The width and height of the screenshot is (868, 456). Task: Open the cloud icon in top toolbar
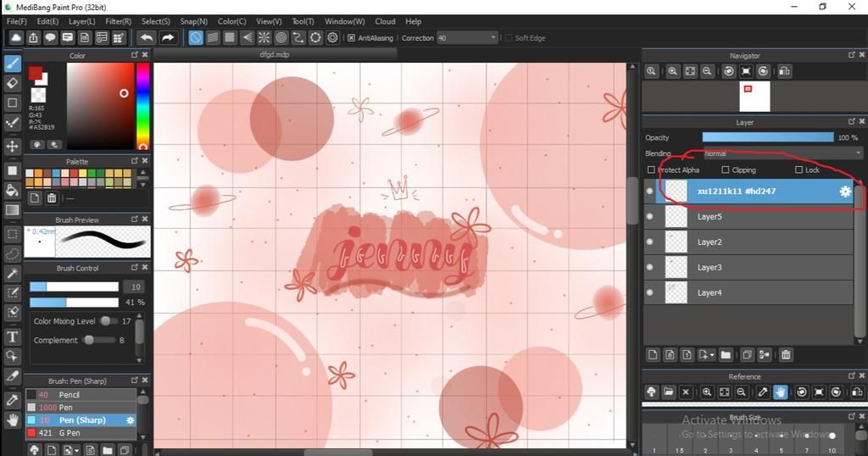point(16,37)
